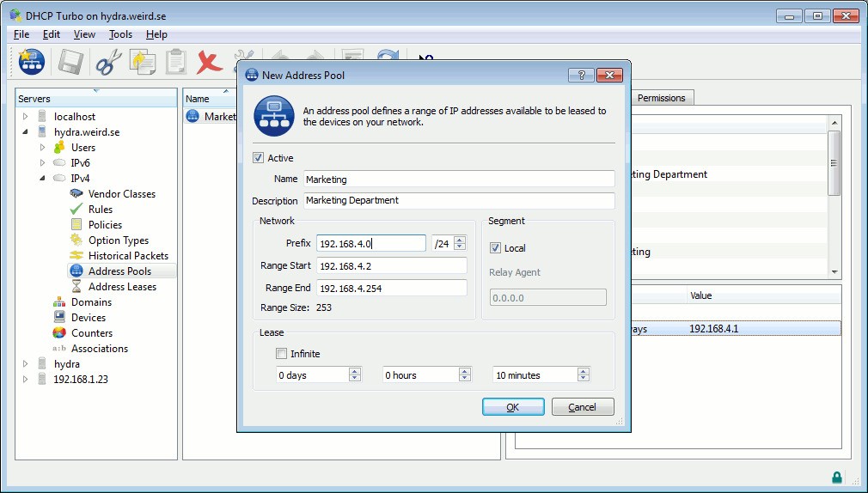Viewport: 868px width, 493px height.
Task: Enable the Infinite lease checkbox
Action: point(281,354)
